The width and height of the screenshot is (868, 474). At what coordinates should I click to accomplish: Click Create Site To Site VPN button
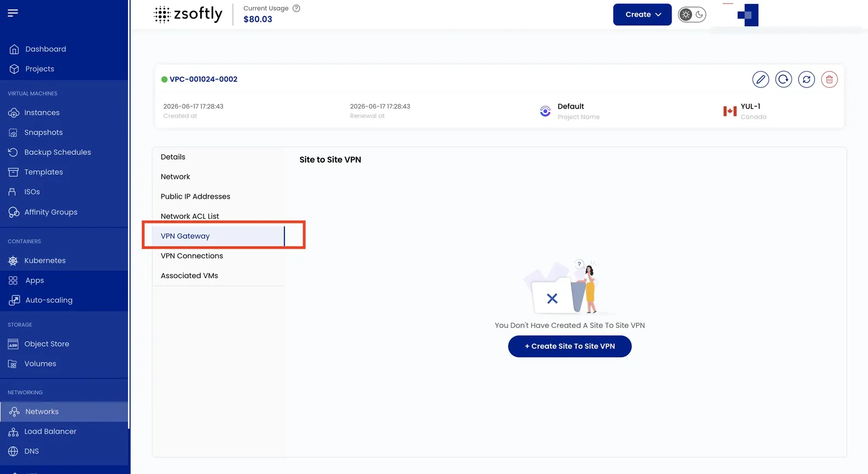pyautogui.click(x=570, y=346)
